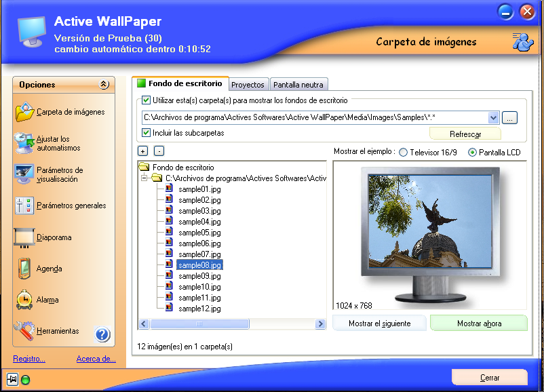Click the user assistant icon in the header
Viewport: 544px width, 392px height.
522,42
